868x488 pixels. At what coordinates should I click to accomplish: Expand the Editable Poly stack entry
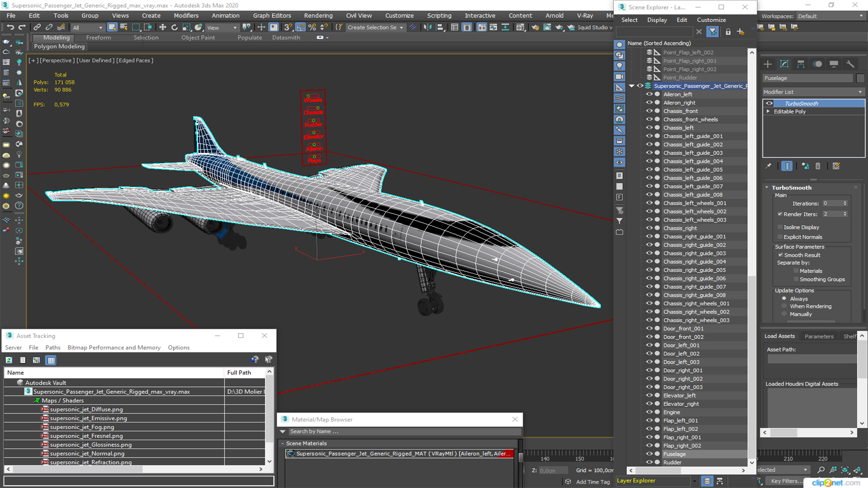[x=768, y=112]
